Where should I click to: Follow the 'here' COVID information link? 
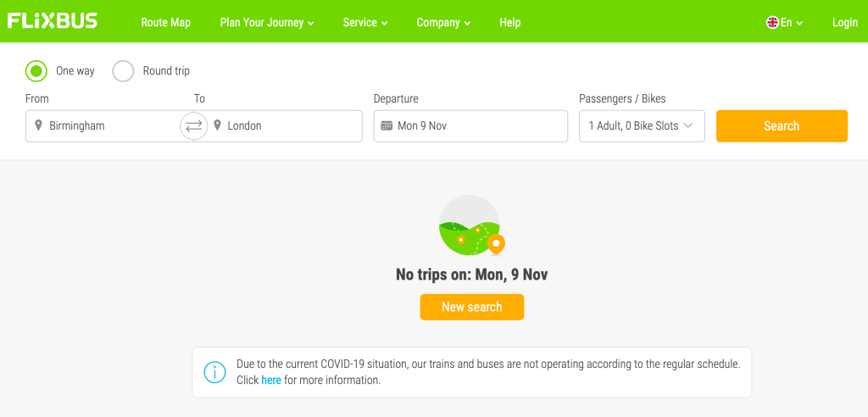click(271, 381)
